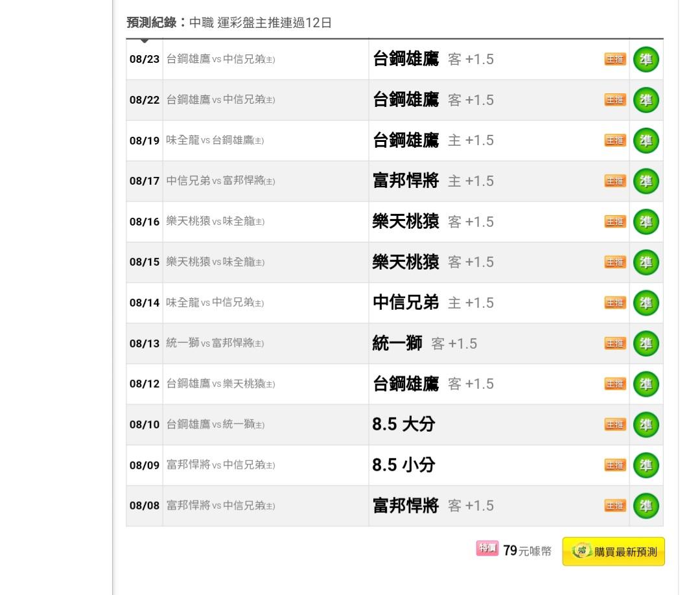Click the date cell 08/19
700x595 pixels.
point(144,141)
